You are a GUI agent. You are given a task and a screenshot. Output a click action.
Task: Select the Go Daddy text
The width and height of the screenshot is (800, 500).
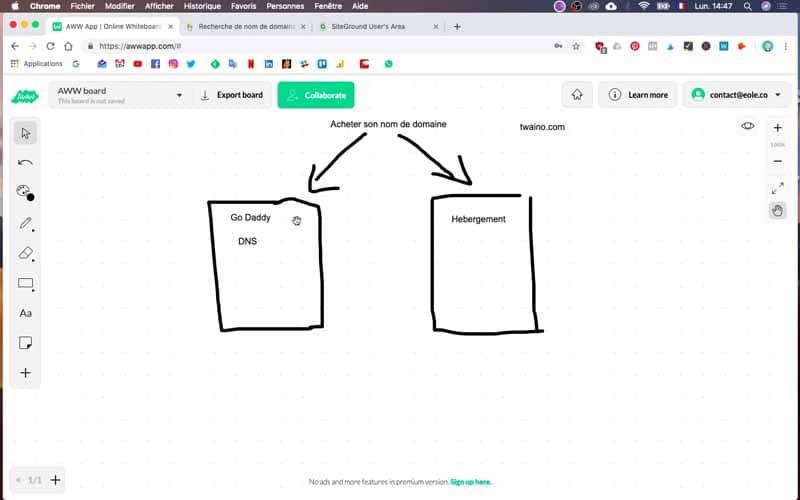251,217
